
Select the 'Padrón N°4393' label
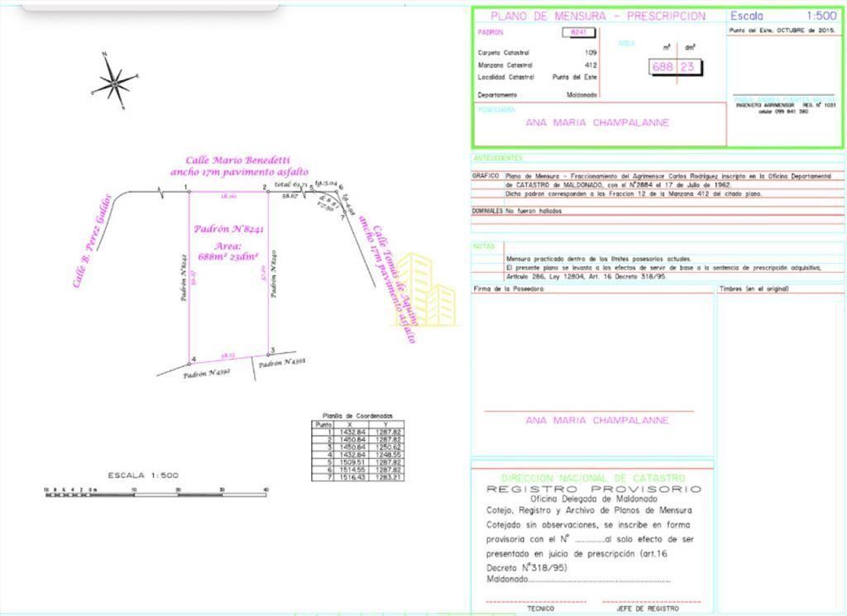pyautogui.click(x=282, y=362)
